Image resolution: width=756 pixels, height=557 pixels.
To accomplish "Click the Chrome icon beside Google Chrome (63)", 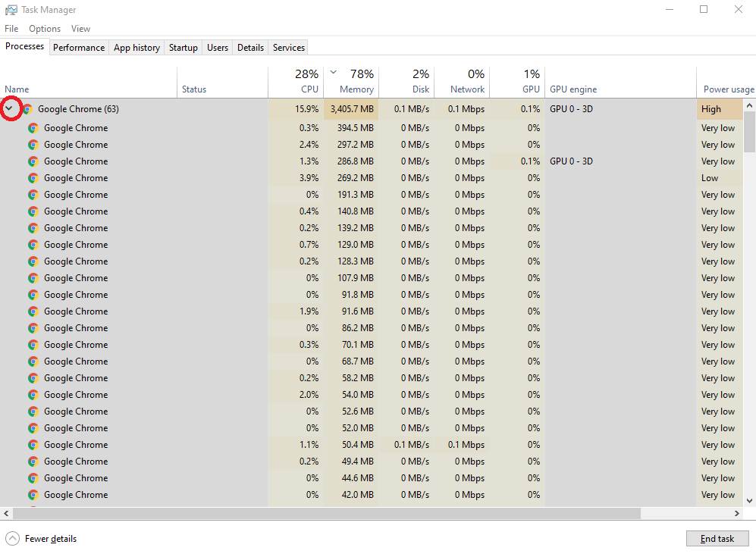I will pyautogui.click(x=27, y=109).
